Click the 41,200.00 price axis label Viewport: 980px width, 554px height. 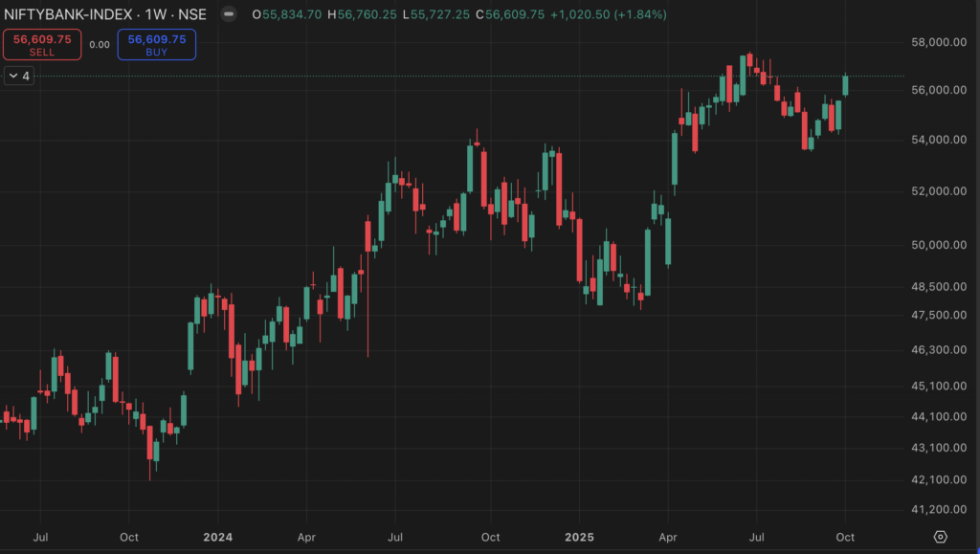936,510
